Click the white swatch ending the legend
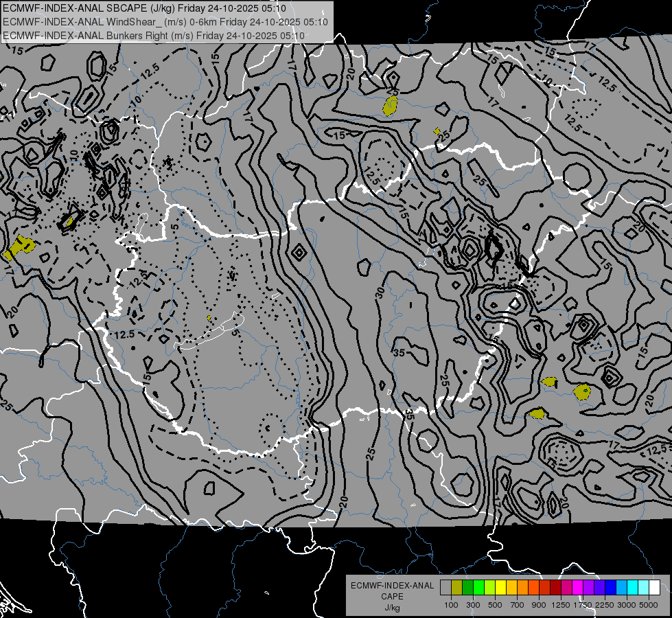Screen dimensions: 672x618 655,588
